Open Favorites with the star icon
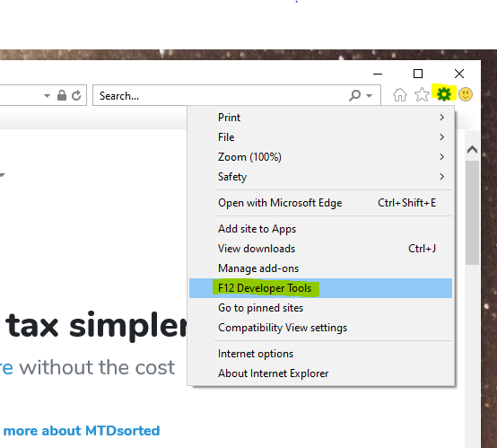Image resolution: width=497 pixels, height=448 pixels. click(422, 94)
